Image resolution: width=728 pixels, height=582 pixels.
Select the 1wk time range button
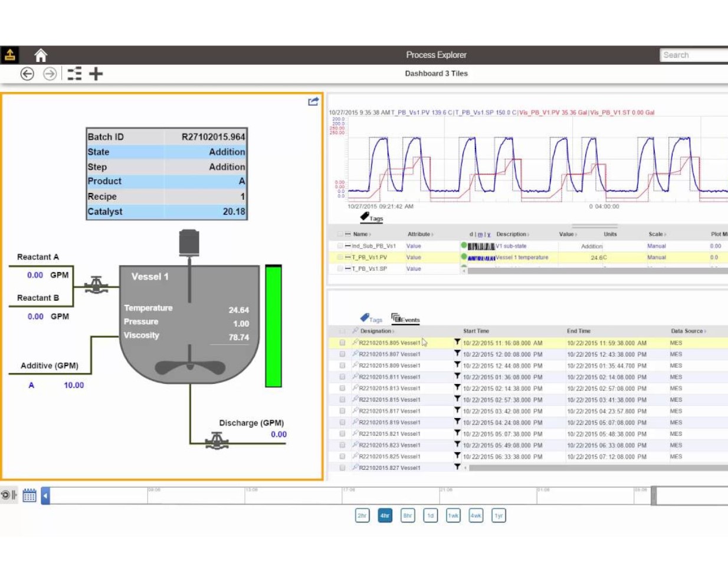pos(453,515)
